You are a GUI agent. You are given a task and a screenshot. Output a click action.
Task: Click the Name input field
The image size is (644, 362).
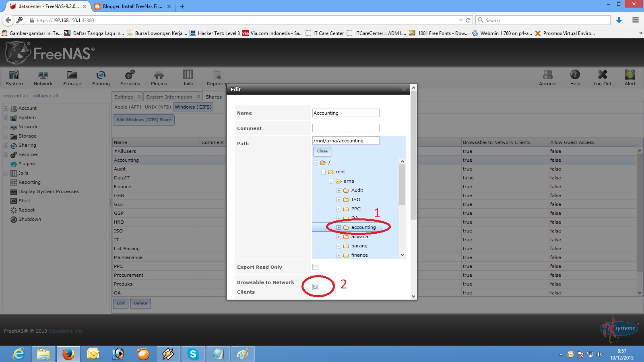346,113
